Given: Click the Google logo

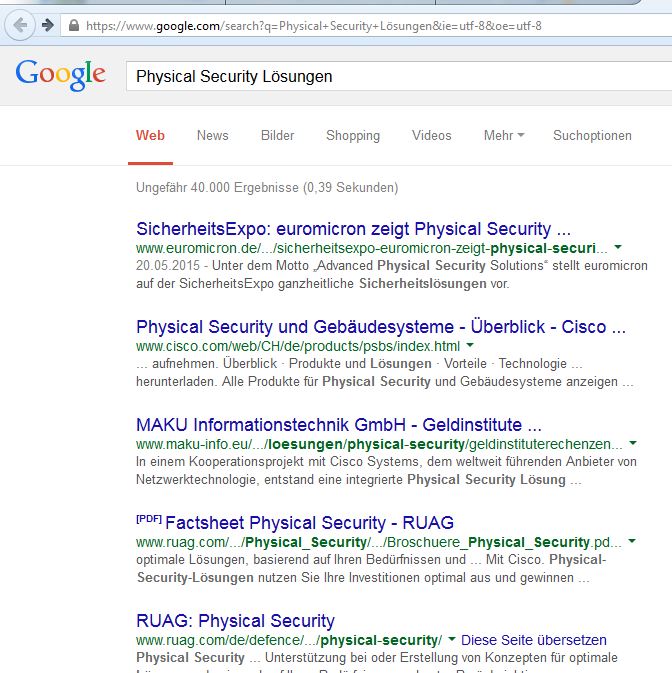Looking at the screenshot, I should point(60,75).
